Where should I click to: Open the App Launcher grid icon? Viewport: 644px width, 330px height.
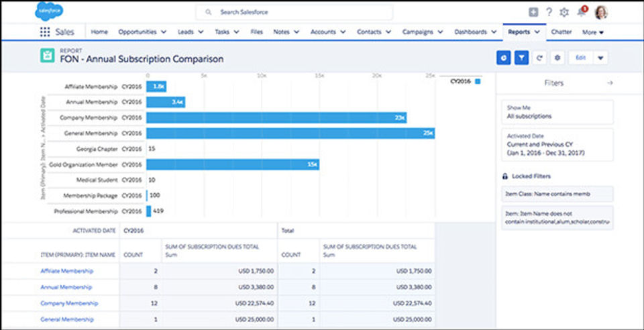45,32
